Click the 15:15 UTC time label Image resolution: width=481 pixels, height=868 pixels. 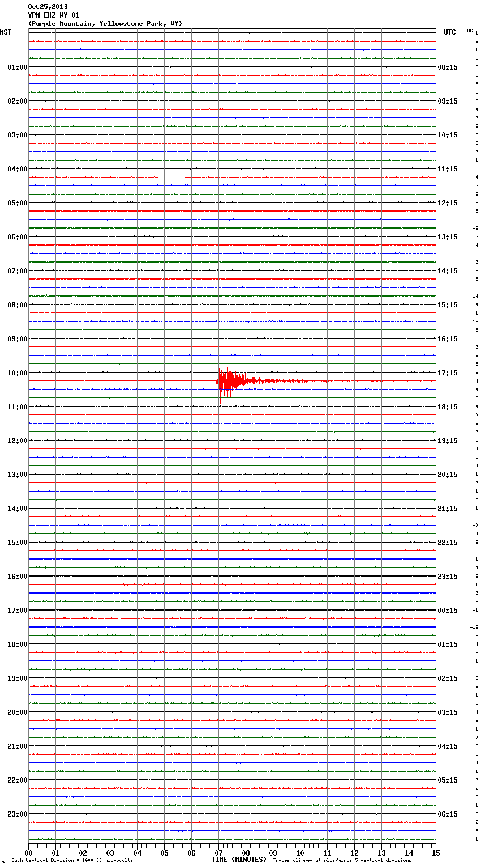[448, 305]
